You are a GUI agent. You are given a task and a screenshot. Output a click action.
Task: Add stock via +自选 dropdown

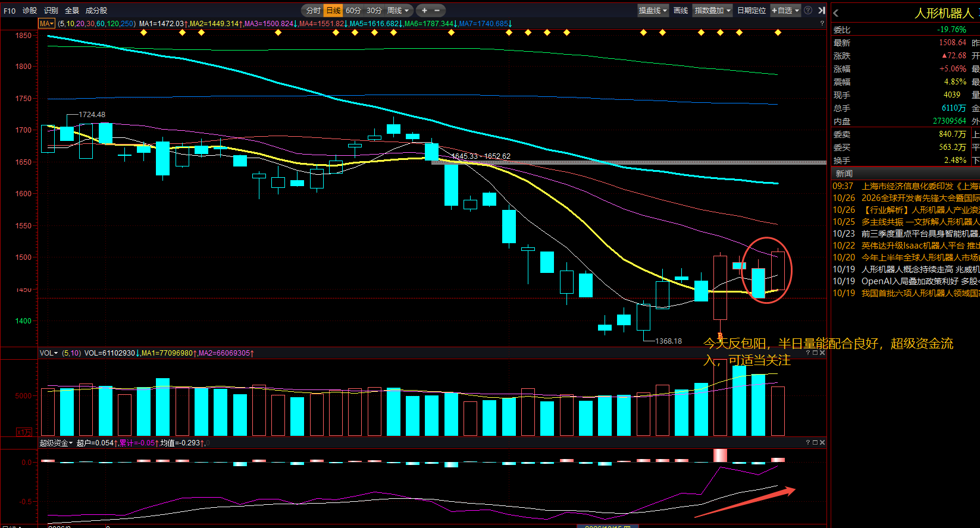coord(785,11)
